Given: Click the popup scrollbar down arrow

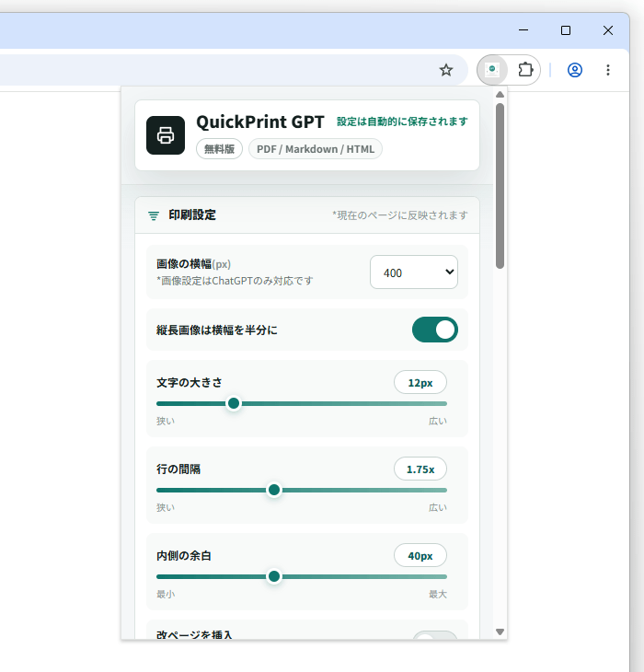Looking at the screenshot, I should click(500, 631).
